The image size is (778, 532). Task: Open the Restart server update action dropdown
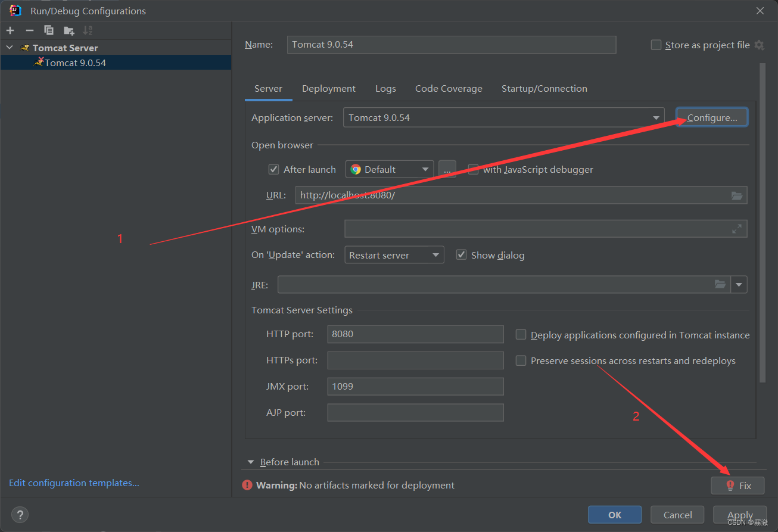(394, 255)
